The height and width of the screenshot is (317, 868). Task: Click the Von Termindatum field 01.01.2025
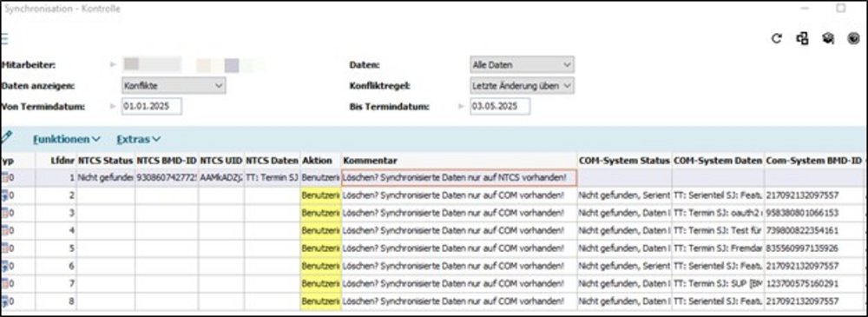(x=152, y=107)
